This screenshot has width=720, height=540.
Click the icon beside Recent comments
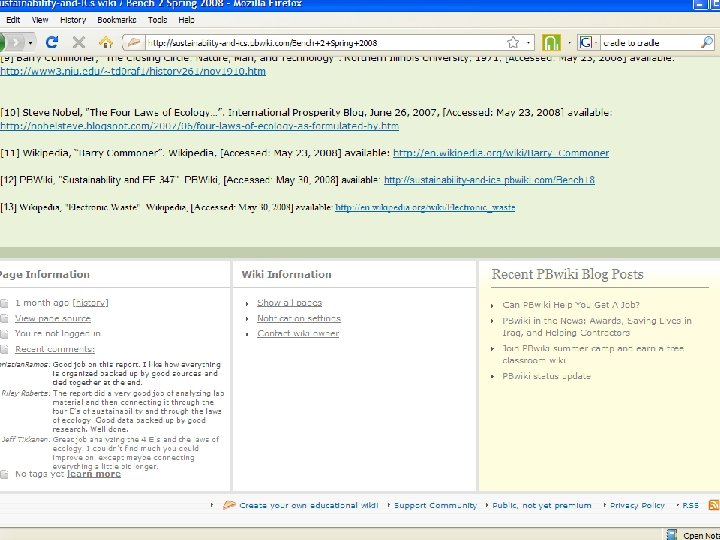click(4, 349)
